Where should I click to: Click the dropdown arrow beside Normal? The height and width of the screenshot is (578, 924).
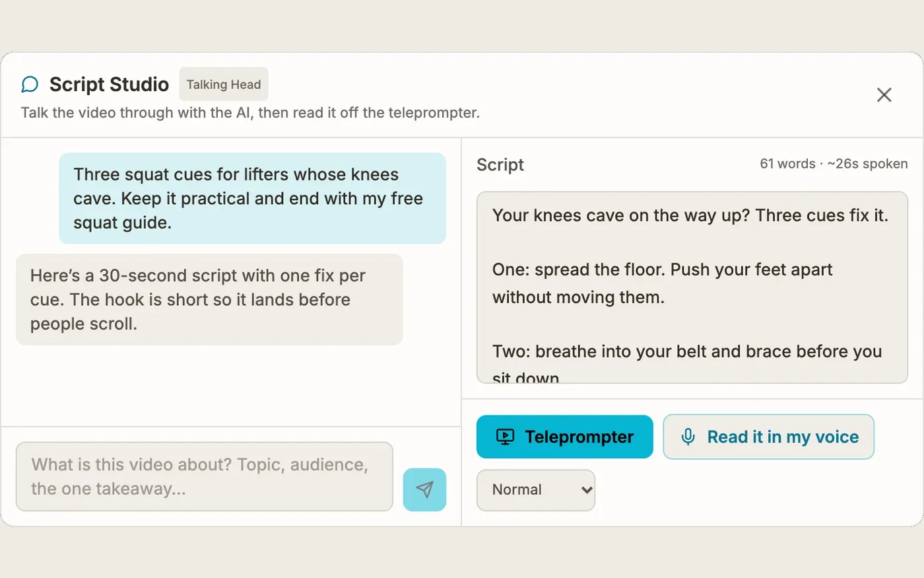pos(586,490)
